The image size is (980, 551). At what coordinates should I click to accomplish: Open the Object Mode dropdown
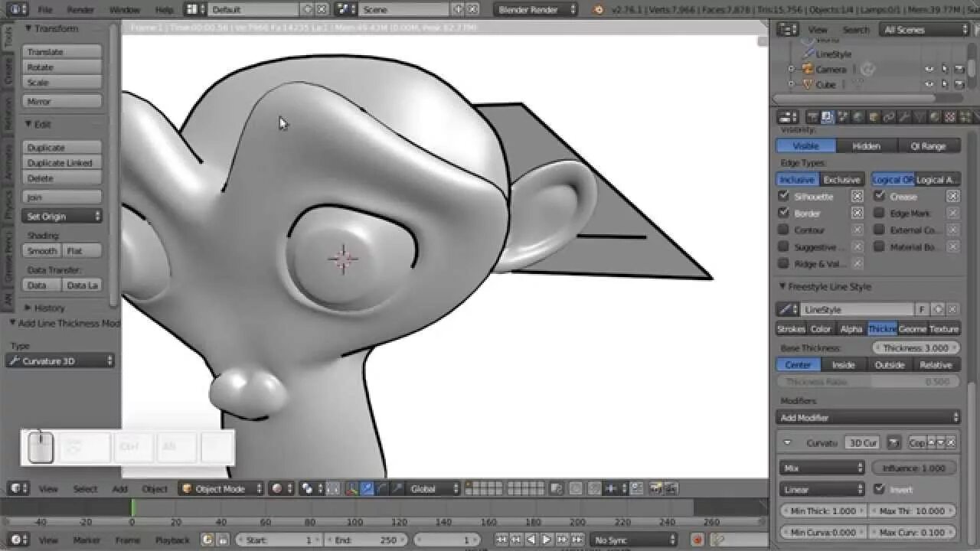pos(220,488)
